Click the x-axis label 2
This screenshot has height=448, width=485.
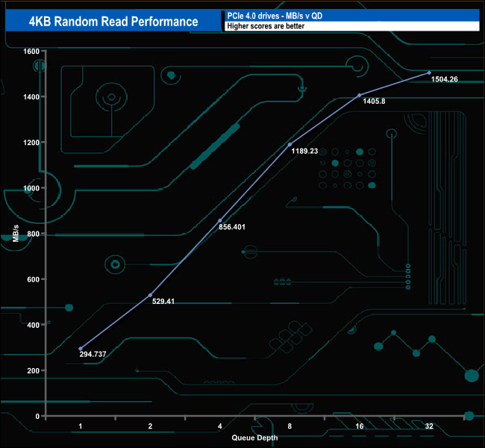(150, 426)
